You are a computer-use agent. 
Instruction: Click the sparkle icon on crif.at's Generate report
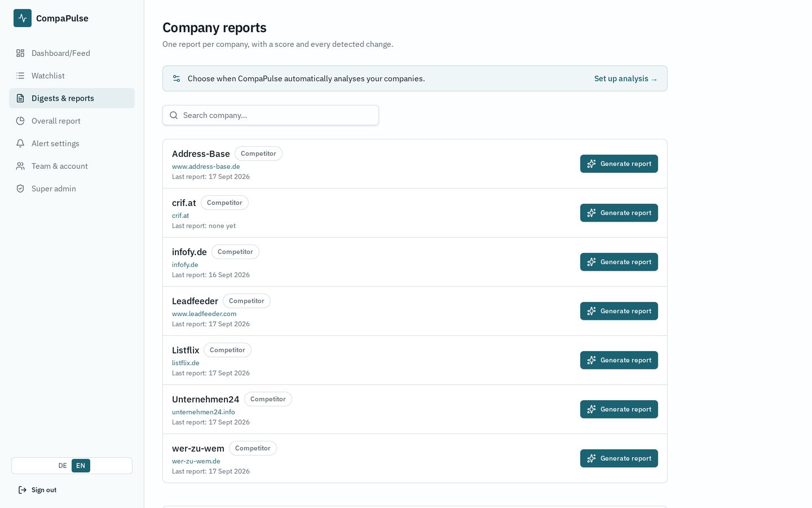pos(592,213)
